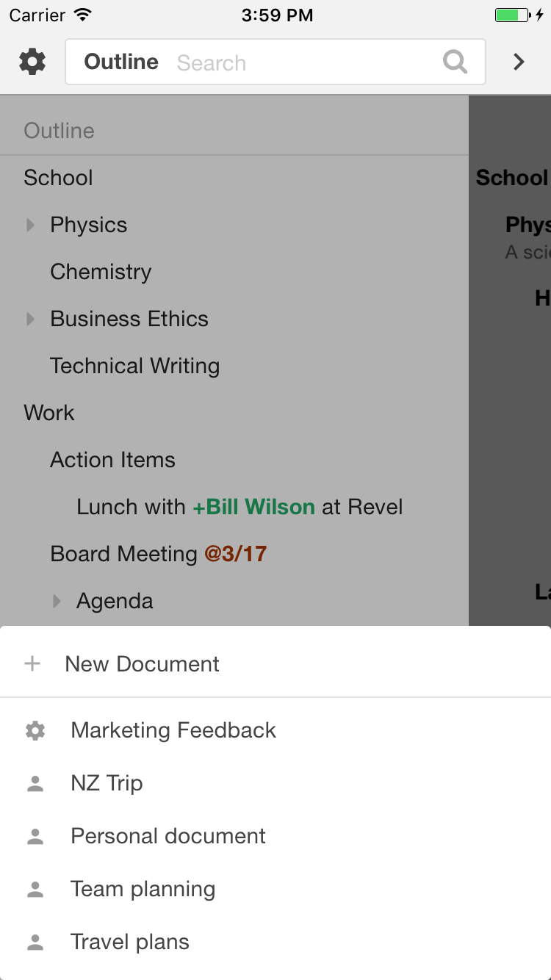This screenshot has height=980, width=551.
Task: Expand the Agenda triangle
Action: tap(57, 601)
